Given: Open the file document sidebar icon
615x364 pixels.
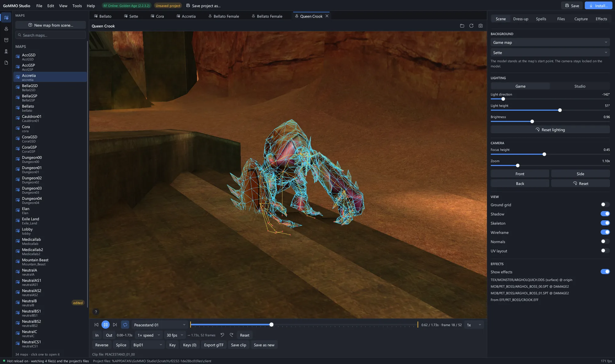Looking at the screenshot, I should (x=6, y=63).
